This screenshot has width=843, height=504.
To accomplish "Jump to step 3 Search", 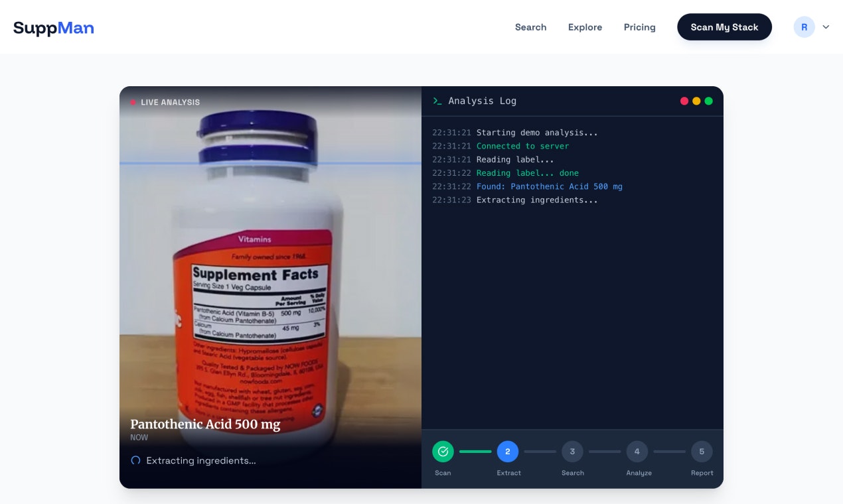I will (572, 452).
